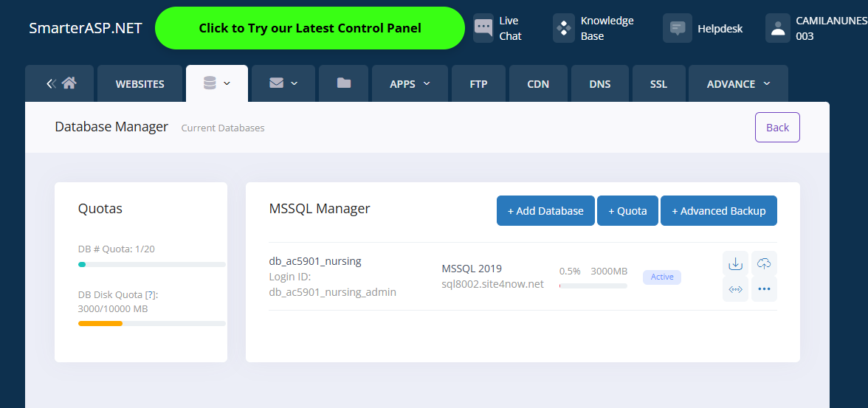Expand the database tab dropdown chevron
The height and width of the screenshot is (408, 868).
(227, 83)
